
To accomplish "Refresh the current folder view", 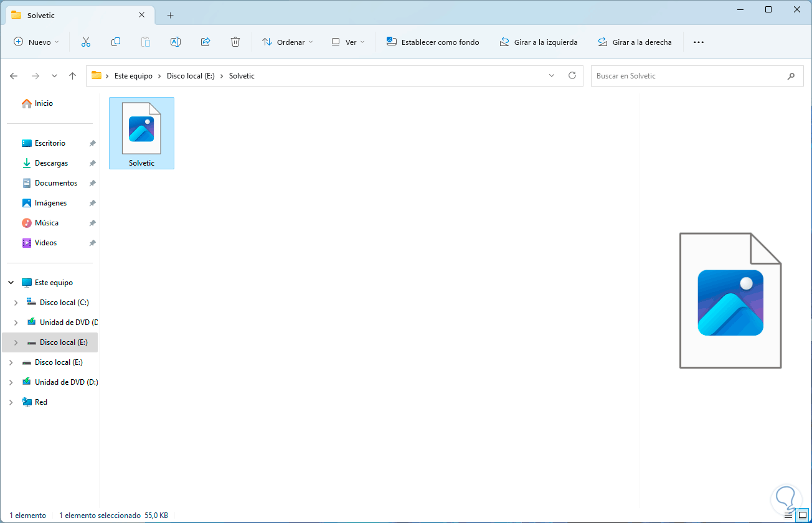I will (x=572, y=76).
